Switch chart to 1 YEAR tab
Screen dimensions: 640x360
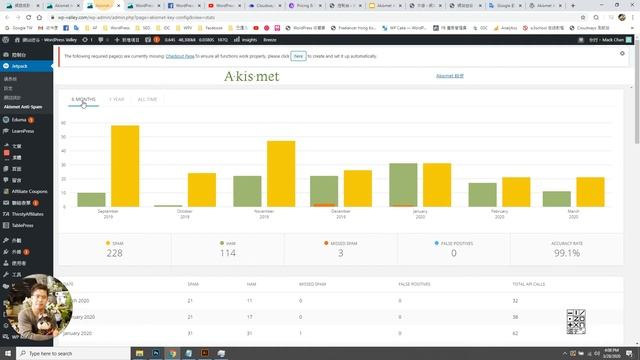(x=117, y=100)
